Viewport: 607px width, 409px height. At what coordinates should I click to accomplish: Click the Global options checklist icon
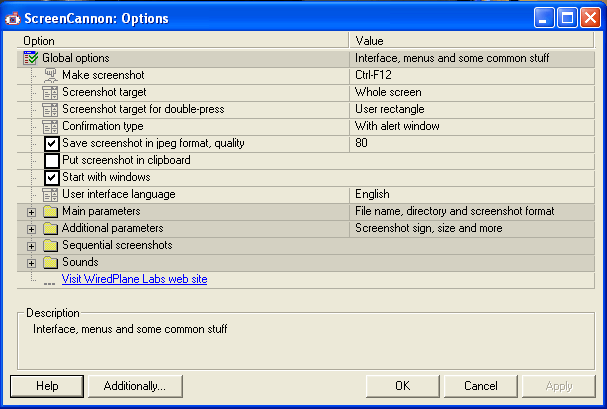(x=31, y=58)
